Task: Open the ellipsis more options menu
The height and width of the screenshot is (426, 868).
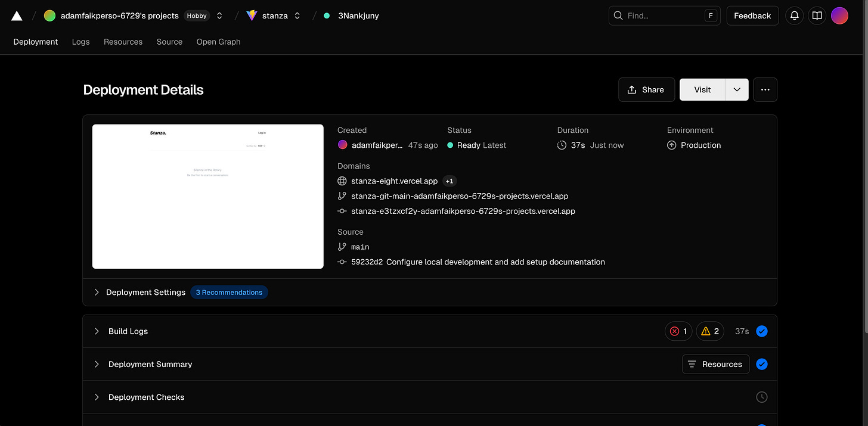Action: coord(765,89)
